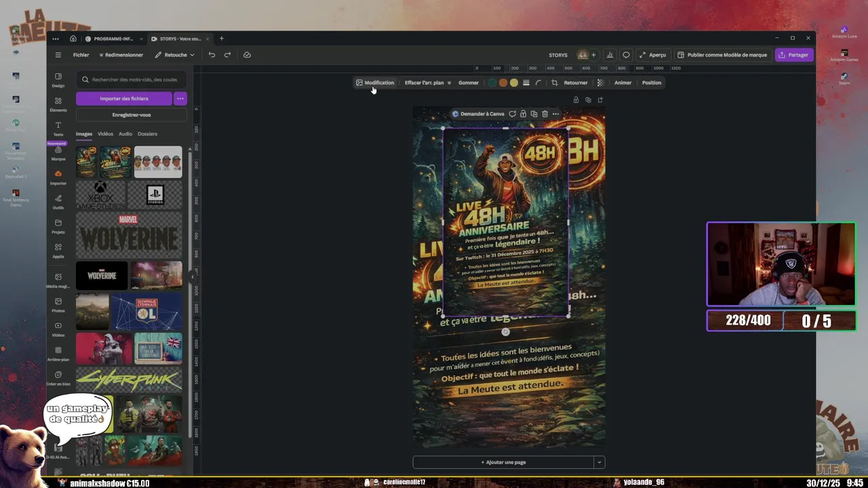
Task: Open the Design panel in sidebar
Action: point(58,79)
